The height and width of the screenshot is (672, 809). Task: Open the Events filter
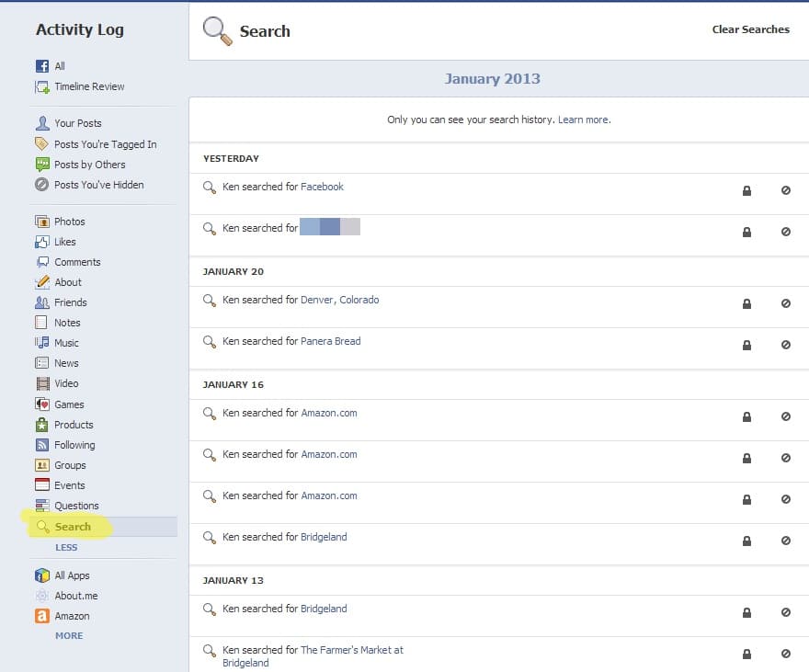pos(60,485)
